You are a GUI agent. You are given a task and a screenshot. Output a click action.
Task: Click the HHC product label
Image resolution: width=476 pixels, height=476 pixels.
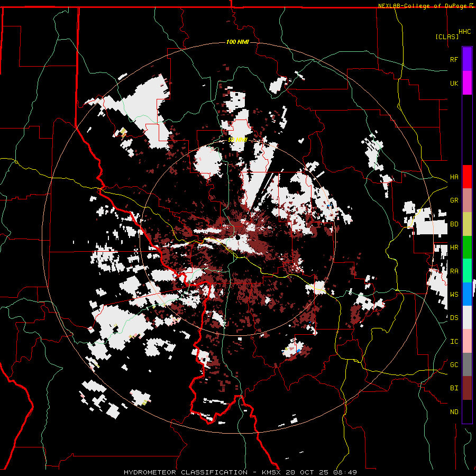point(464,32)
